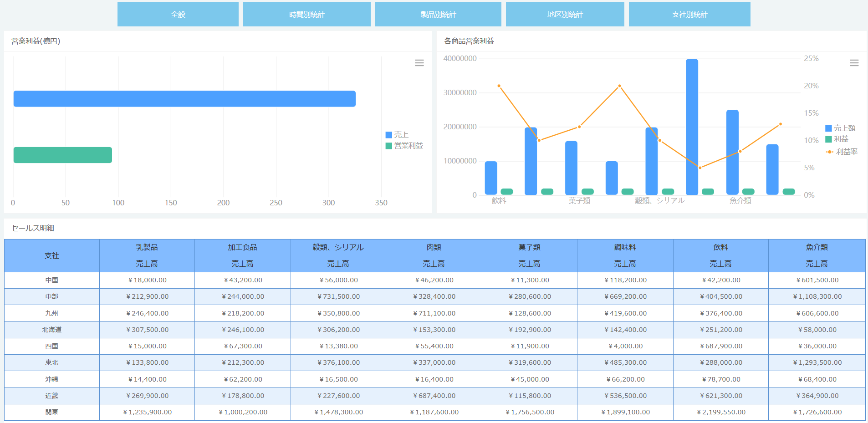Click the 各商品営業利益 panel title
Viewport: 868px width, 423px height.
(469, 41)
